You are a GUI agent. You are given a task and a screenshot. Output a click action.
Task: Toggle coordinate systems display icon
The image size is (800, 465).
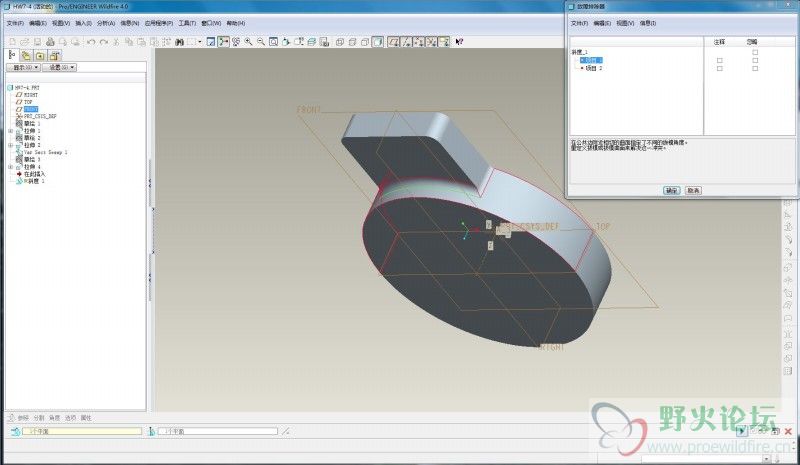[432, 42]
